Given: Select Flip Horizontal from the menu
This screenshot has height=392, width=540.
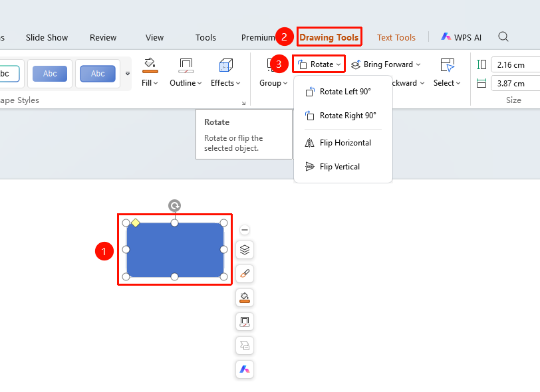Looking at the screenshot, I should click(x=343, y=143).
